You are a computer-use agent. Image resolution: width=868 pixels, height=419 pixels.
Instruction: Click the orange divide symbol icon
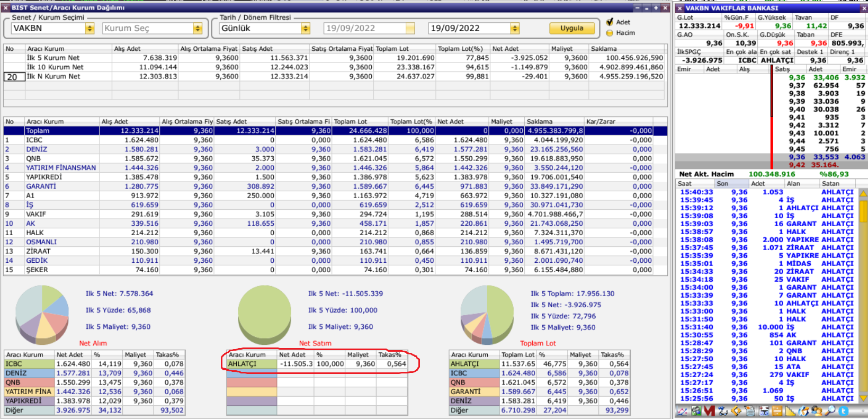[777, 411]
